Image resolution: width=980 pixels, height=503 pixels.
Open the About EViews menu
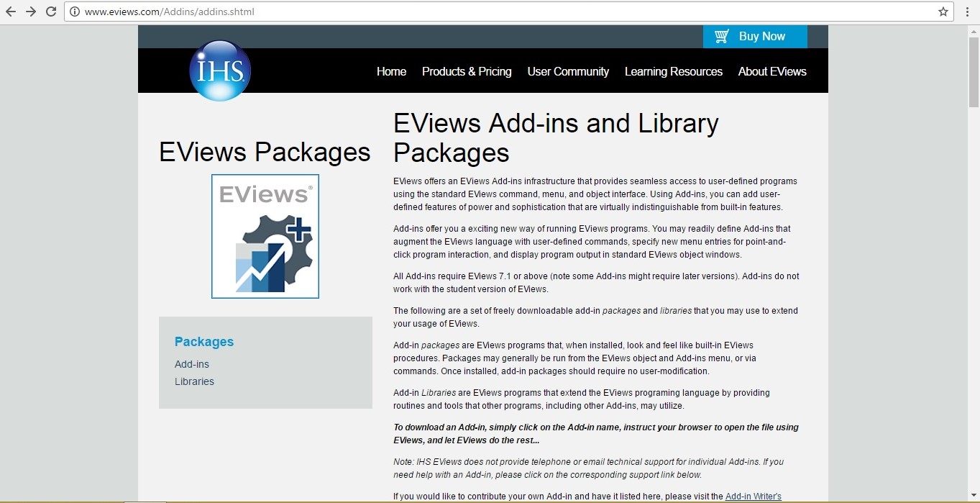click(x=772, y=71)
